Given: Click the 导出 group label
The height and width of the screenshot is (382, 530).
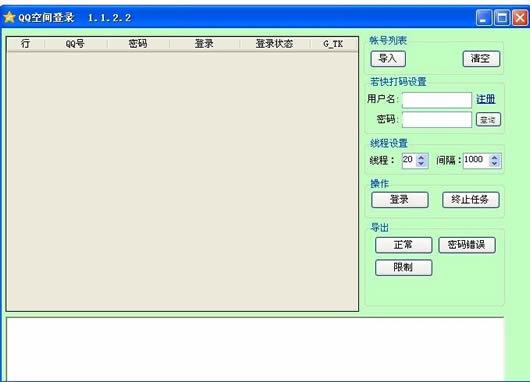Looking at the screenshot, I should 380,228.
